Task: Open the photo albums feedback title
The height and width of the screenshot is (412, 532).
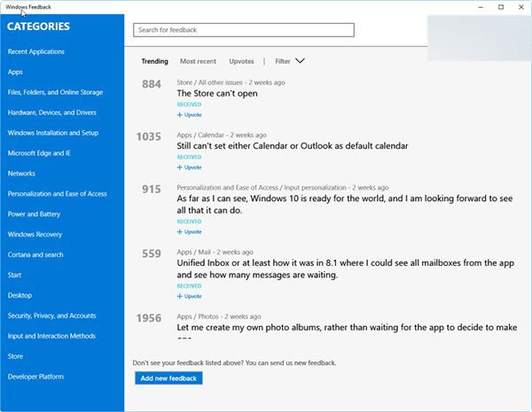Action: [347, 328]
